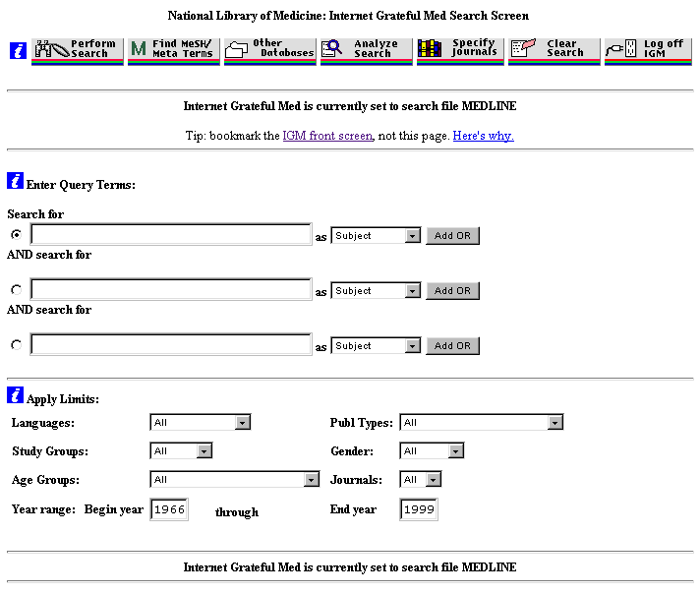The width and height of the screenshot is (700, 594).
Task: Open the Age Groups dropdown
Action: click(x=235, y=480)
